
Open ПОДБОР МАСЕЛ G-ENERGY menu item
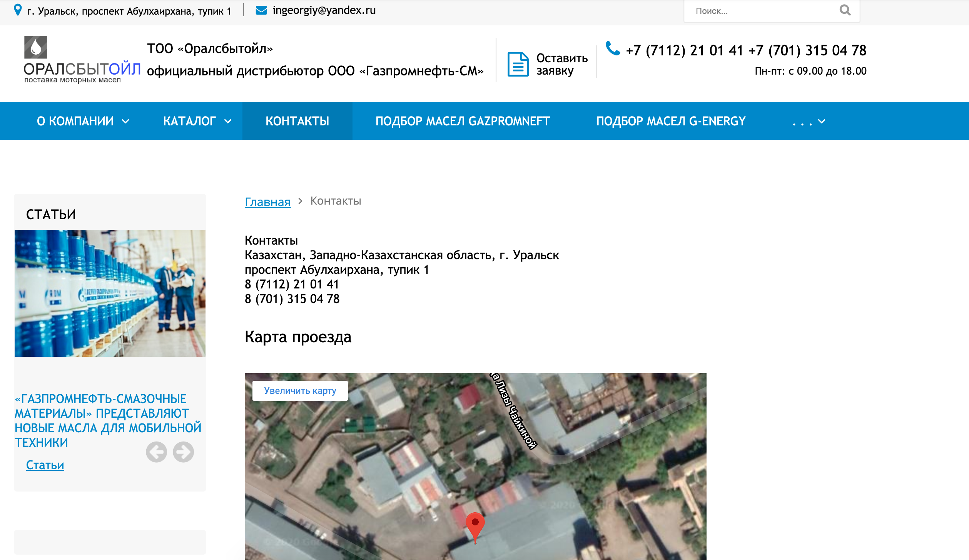click(x=671, y=121)
